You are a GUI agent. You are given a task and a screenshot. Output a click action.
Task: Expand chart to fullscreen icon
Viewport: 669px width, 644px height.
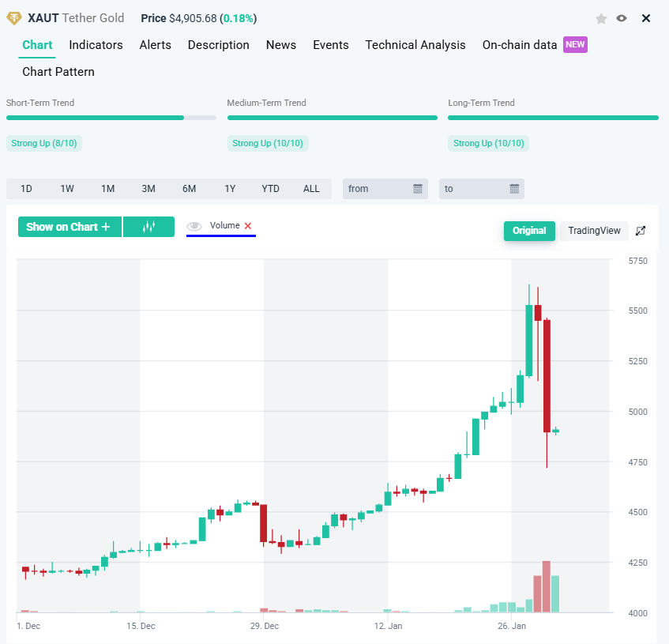click(641, 231)
